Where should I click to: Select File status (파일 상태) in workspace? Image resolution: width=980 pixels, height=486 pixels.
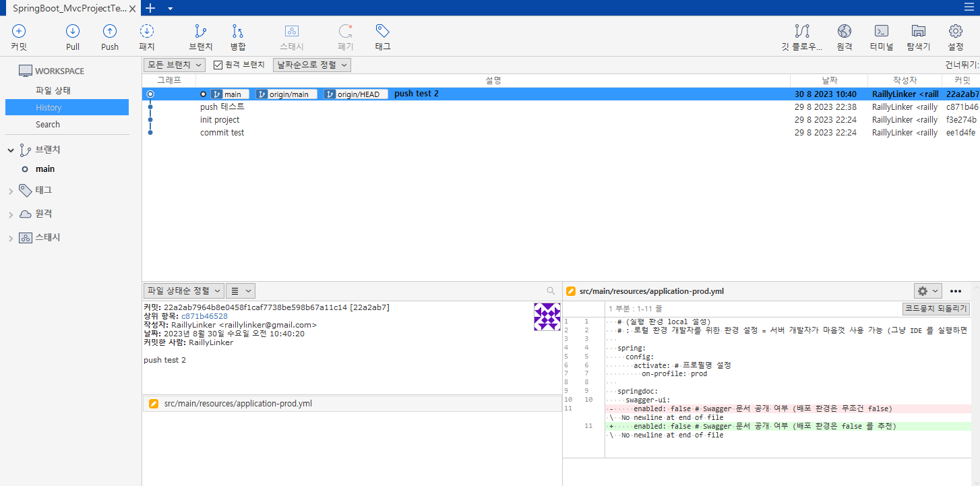point(53,90)
